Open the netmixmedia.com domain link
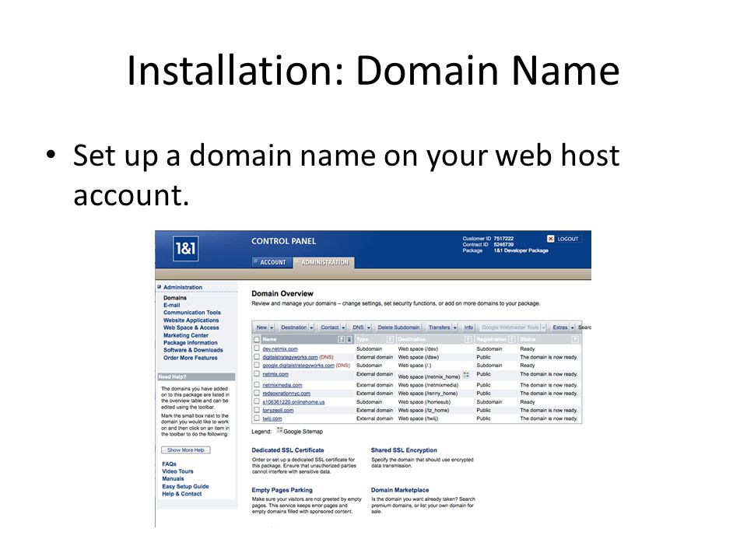Image resolution: width=747 pixels, height=560 pixels. pyautogui.click(x=282, y=385)
